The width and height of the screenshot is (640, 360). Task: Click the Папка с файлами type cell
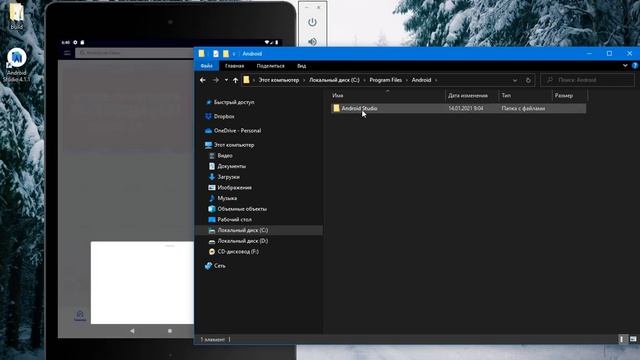523,108
